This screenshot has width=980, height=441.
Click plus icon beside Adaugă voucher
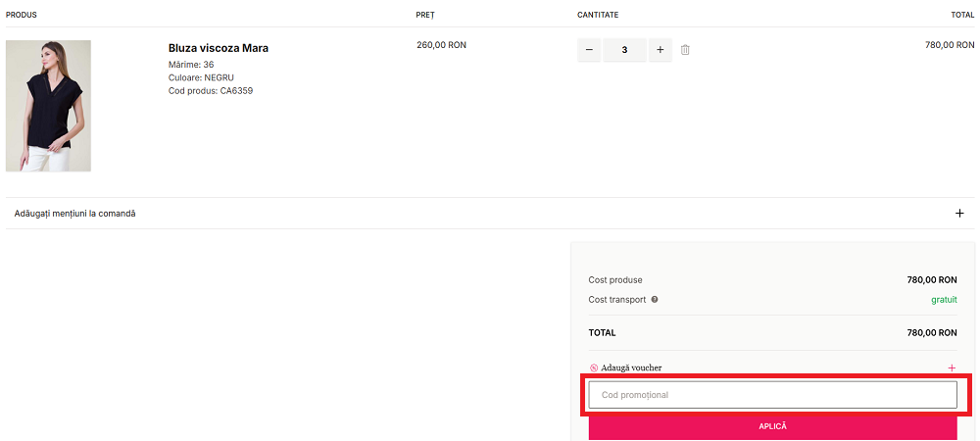pyautogui.click(x=951, y=368)
